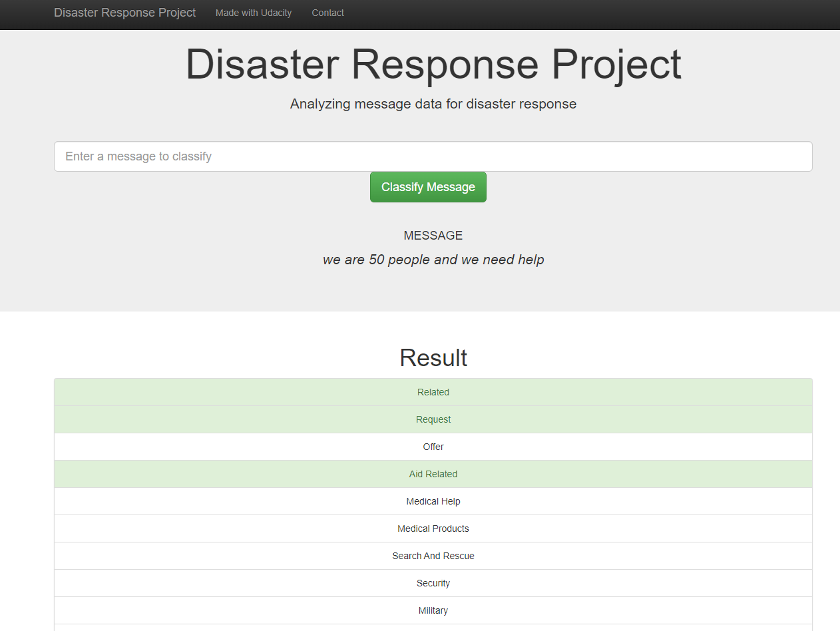
Task: Select the Related category row
Action: point(433,392)
